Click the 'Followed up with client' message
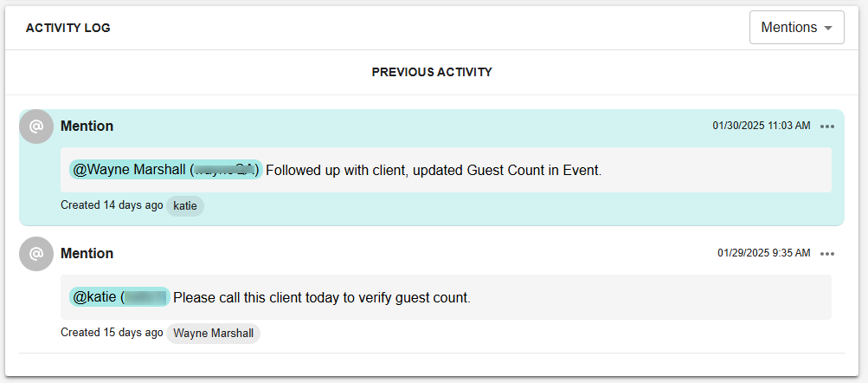The width and height of the screenshot is (868, 383). coord(434,170)
